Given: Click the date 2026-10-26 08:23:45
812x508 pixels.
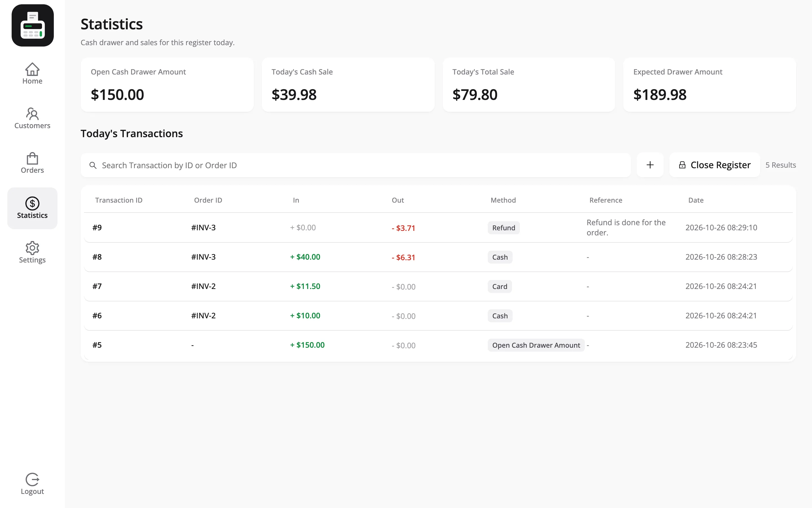Looking at the screenshot, I should coord(721,345).
